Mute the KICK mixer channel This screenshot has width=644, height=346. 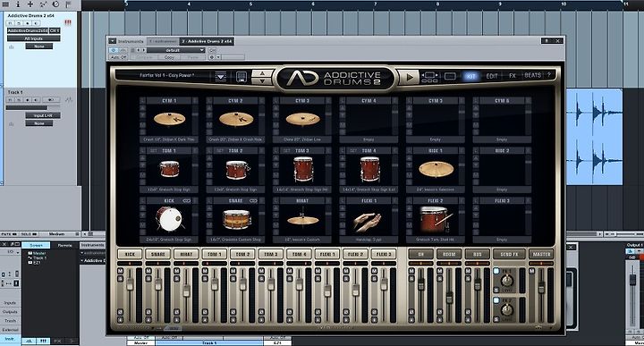pyautogui.click(x=121, y=271)
